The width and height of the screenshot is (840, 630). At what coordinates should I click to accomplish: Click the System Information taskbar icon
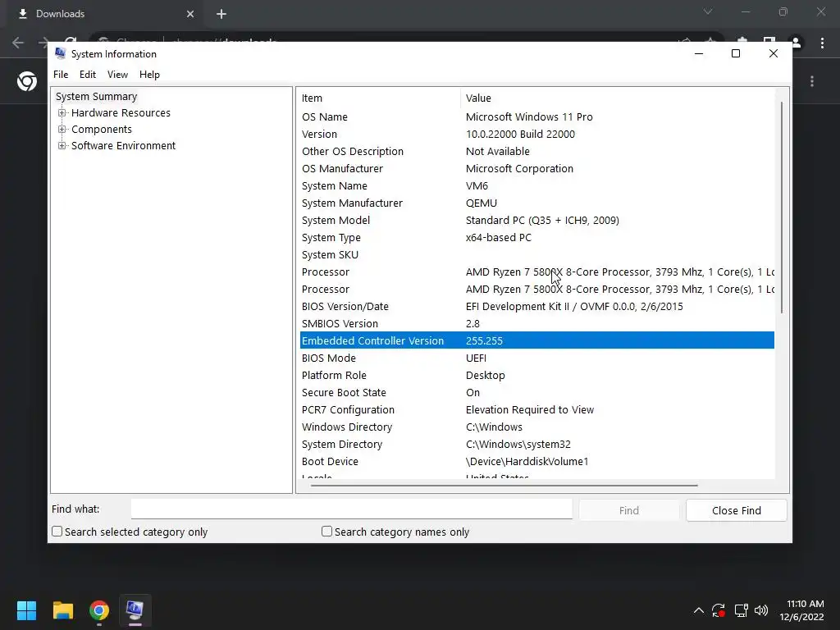(x=135, y=610)
